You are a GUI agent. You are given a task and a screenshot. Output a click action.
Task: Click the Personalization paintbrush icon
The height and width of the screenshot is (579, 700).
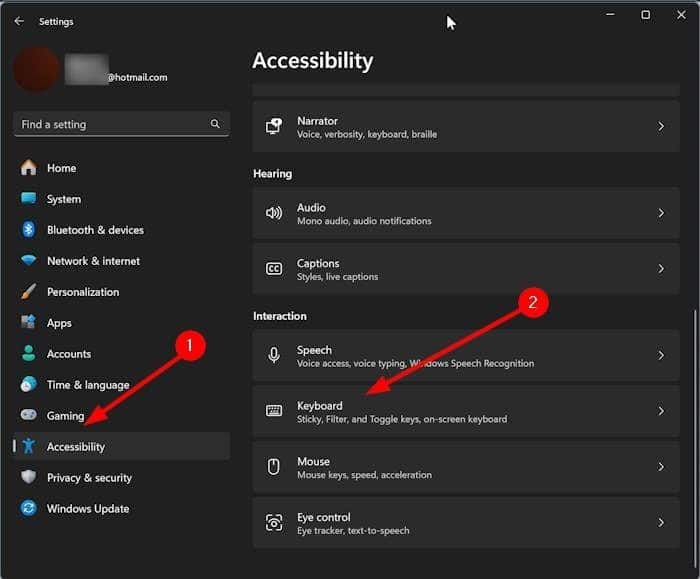tap(29, 292)
